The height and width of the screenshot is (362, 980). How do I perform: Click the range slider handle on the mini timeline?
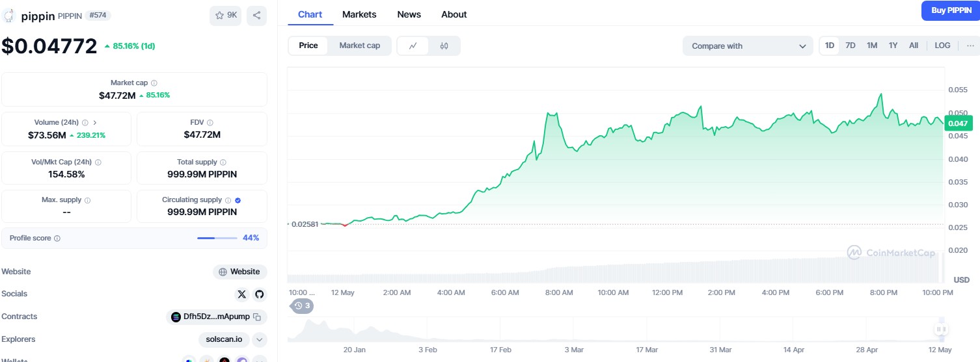[941, 330]
